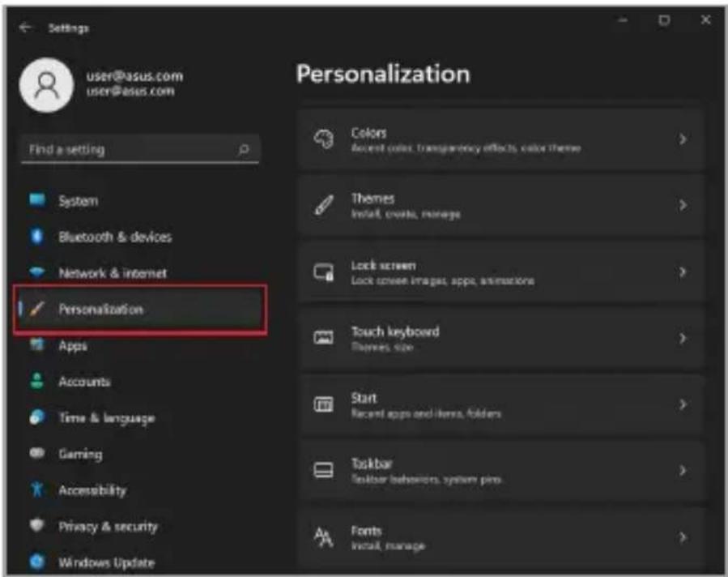Click the Accounts person icon

pos(37,381)
